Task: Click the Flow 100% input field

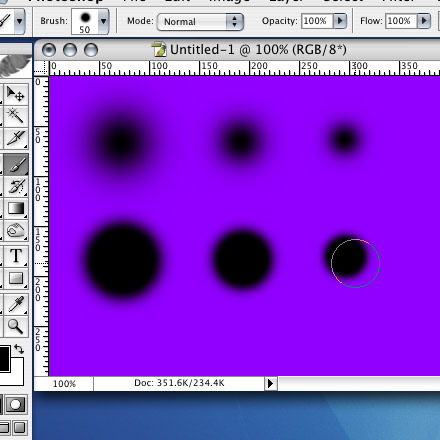Action: (401, 21)
